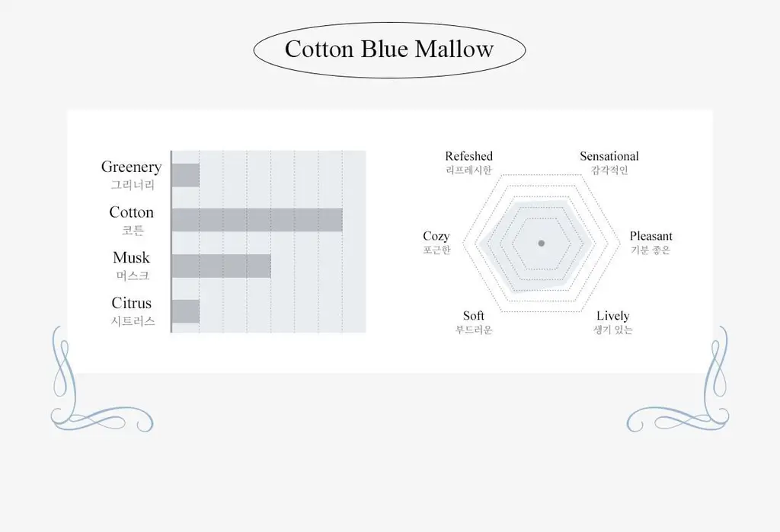Click the Cozy radar axis label

pyautogui.click(x=436, y=236)
